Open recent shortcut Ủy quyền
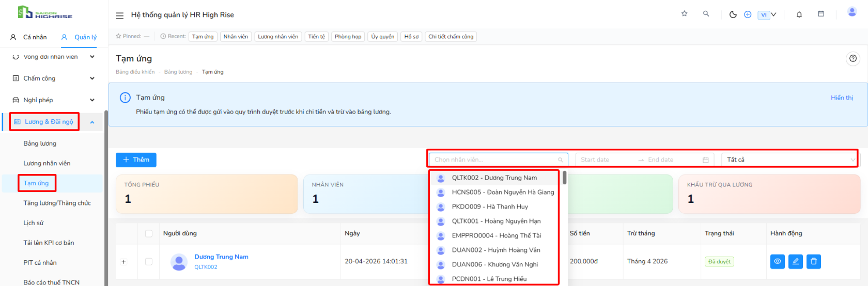The image size is (868, 286). coord(383,37)
